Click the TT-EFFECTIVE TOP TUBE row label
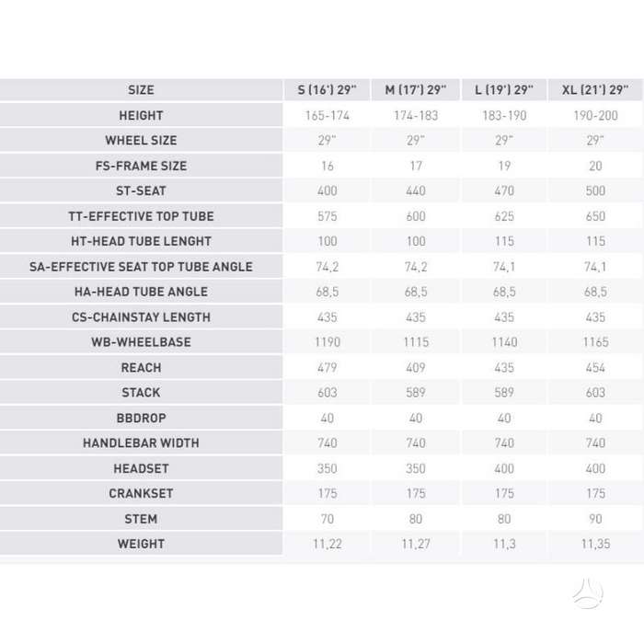This screenshot has width=644, height=644. [x=141, y=216]
